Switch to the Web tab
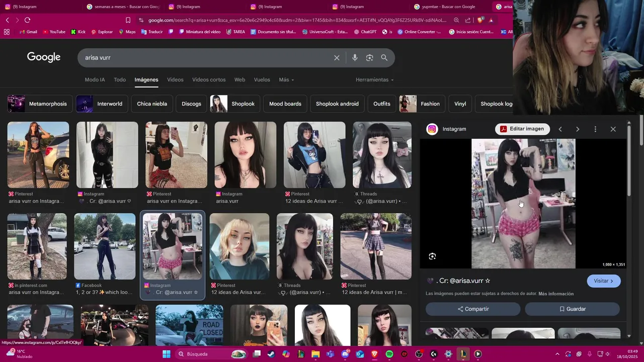Viewport: 644px width, 362px height. point(239,80)
